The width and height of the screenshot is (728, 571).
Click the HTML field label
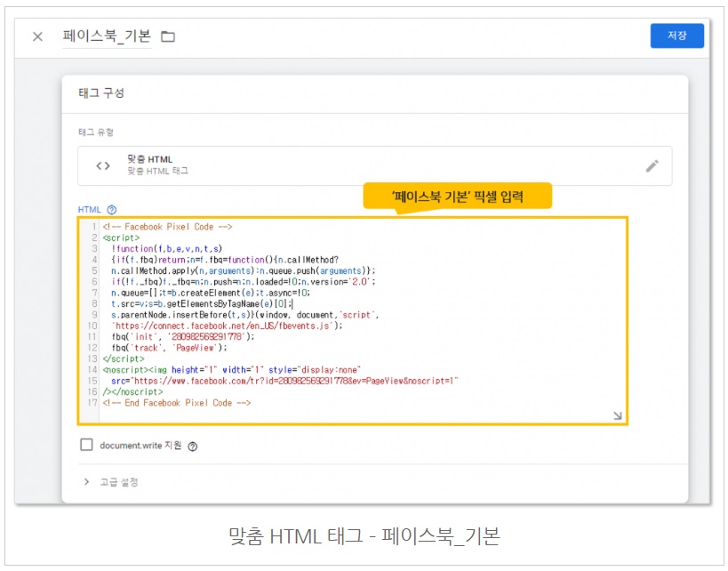(x=89, y=210)
